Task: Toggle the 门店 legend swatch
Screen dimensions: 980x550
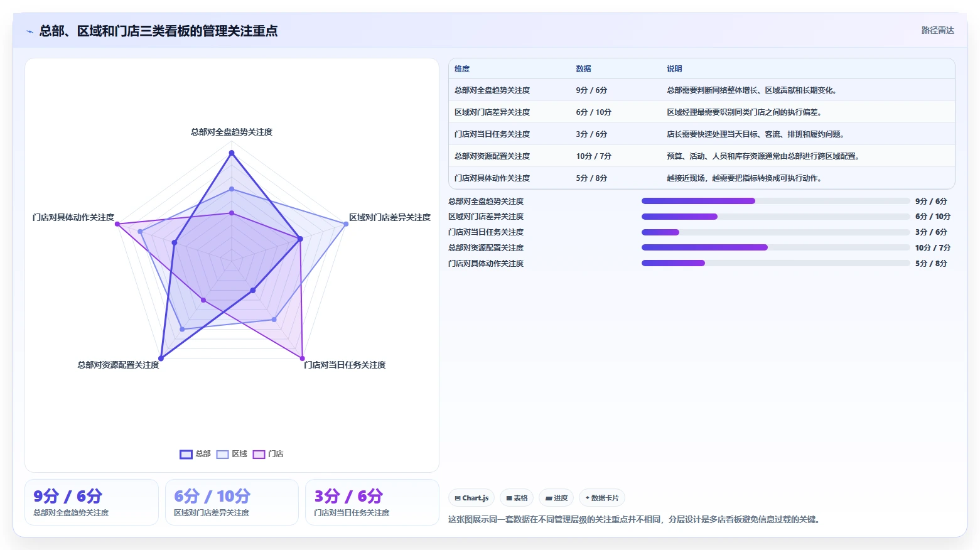Action: click(259, 454)
